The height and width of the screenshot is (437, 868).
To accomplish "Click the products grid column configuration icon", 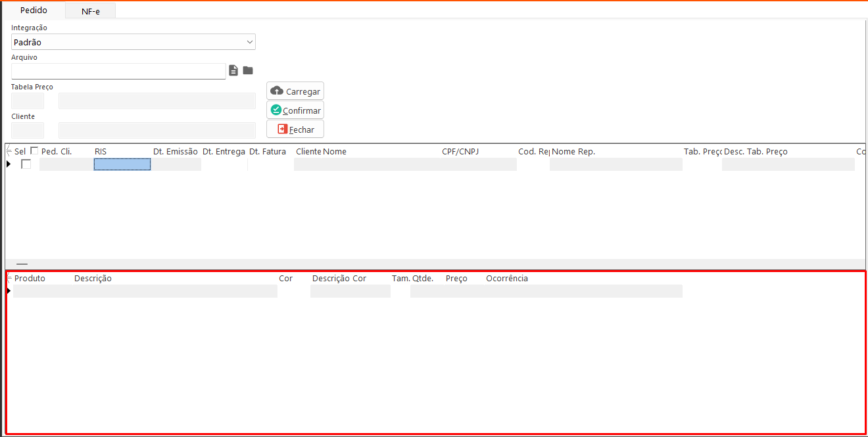I will (9, 279).
